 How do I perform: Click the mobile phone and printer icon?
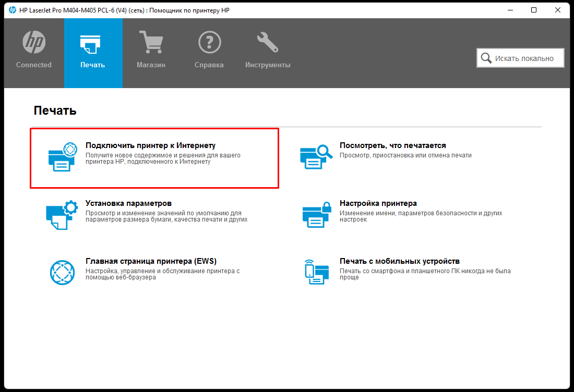point(317,272)
